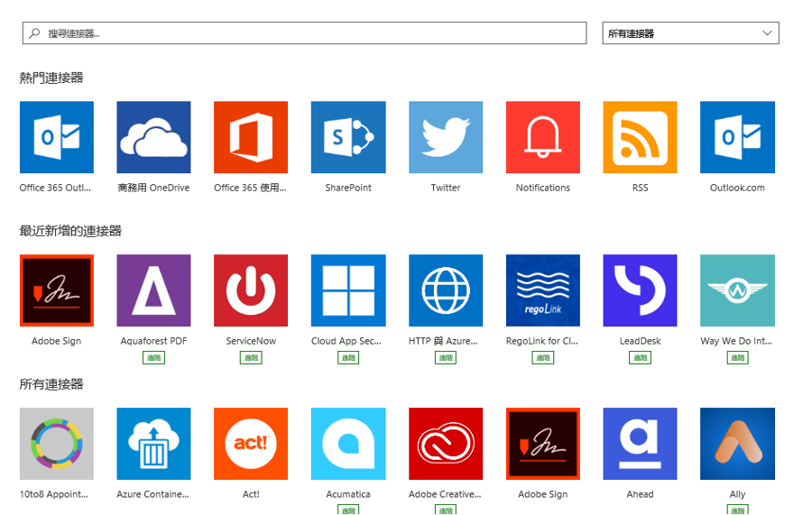
Task: Click the 'Azure Containe...' label
Action: tap(152, 494)
